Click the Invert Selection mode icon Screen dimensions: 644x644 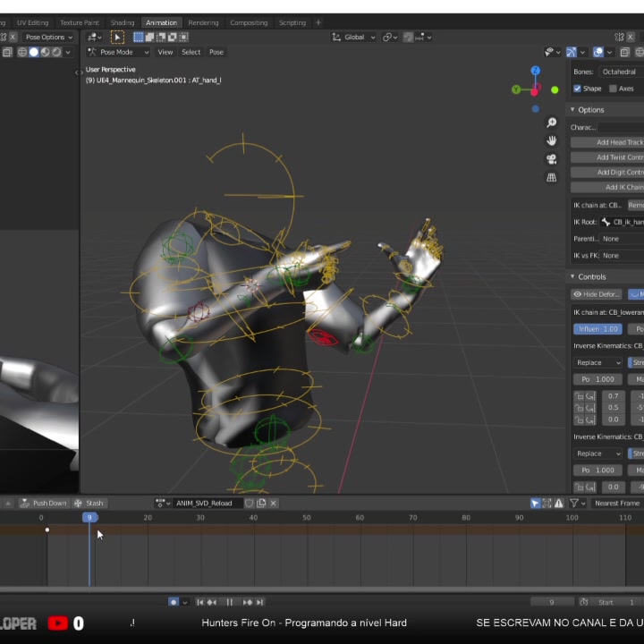(x=172, y=38)
